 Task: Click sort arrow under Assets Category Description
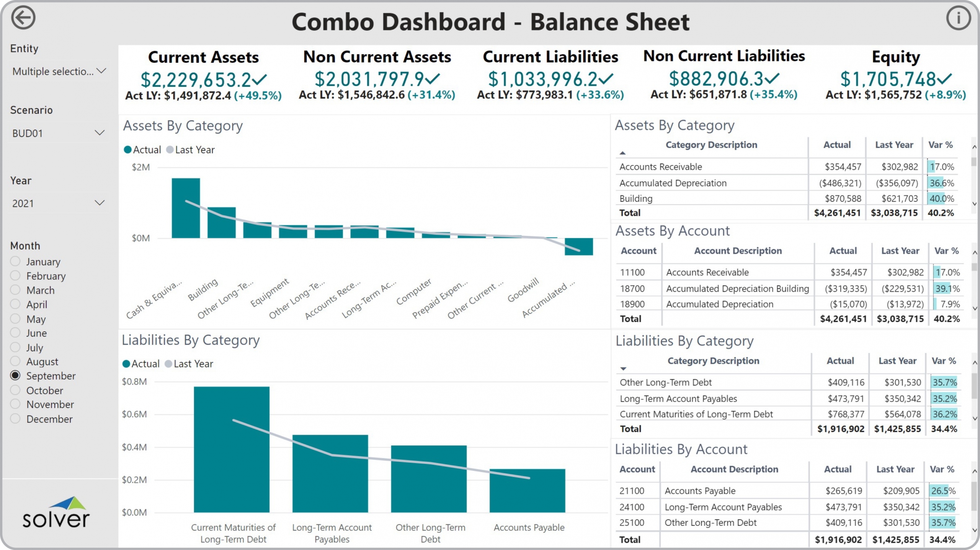(x=623, y=153)
